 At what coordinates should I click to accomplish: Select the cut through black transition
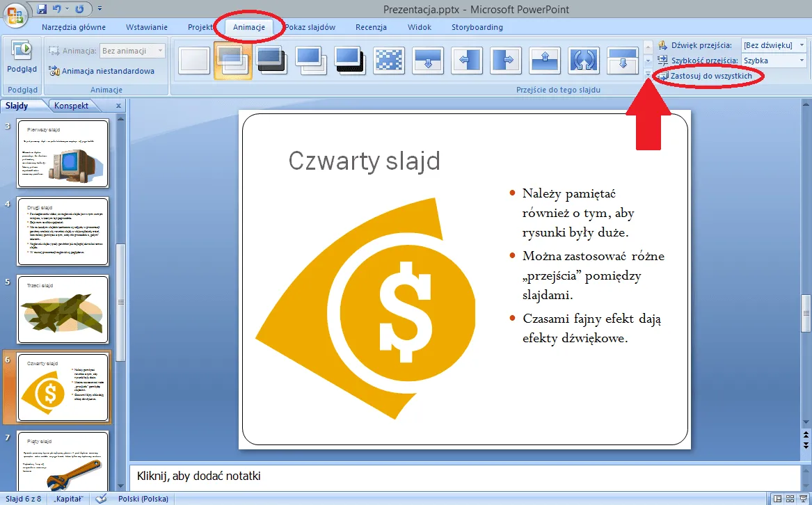pyautogui.click(x=349, y=61)
